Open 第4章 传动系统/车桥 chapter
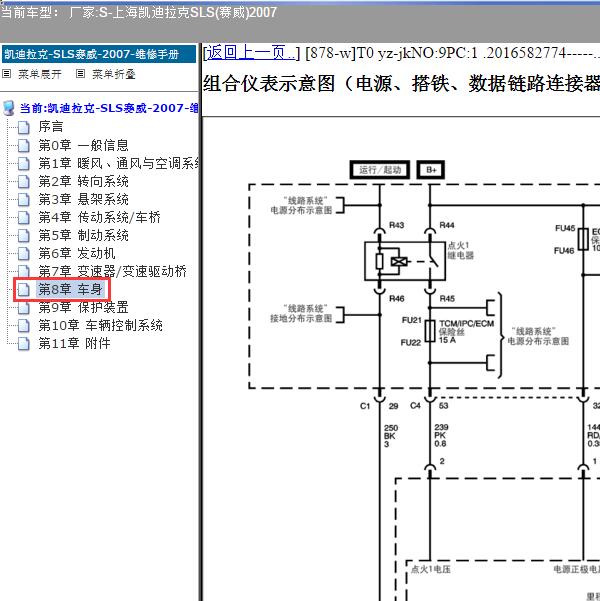Viewport: 600px width, 601px height. click(99, 217)
